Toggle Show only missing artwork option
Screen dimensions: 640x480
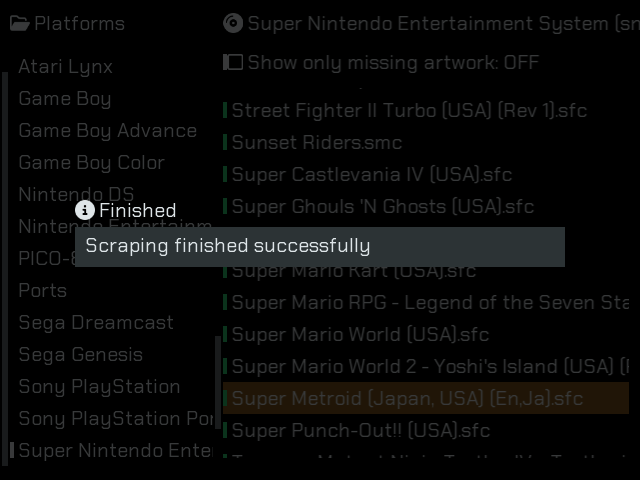point(392,62)
